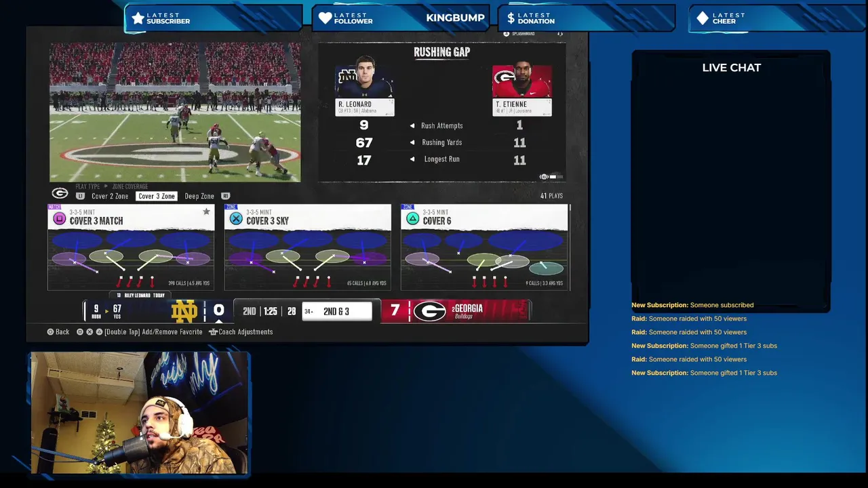
Task: Toggle the favorite star on Cover 3 Match
Action: coord(206,212)
